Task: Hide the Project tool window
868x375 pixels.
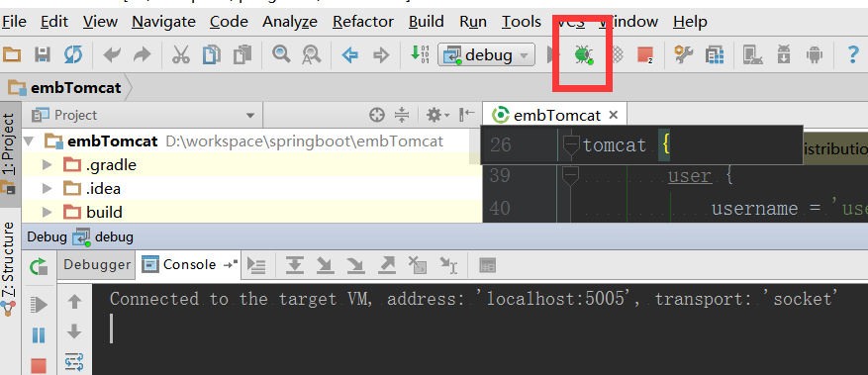Action: pyautogui.click(x=467, y=115)
